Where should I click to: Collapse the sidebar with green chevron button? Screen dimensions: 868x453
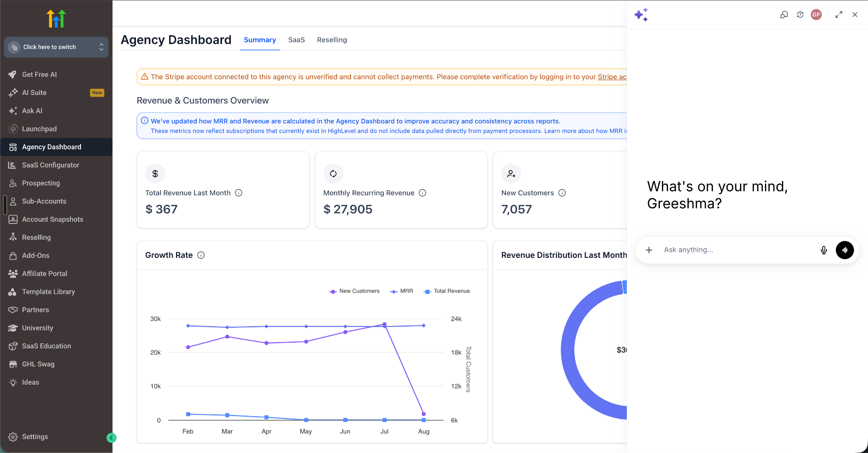pyautogui.click(x=111, y=438)
